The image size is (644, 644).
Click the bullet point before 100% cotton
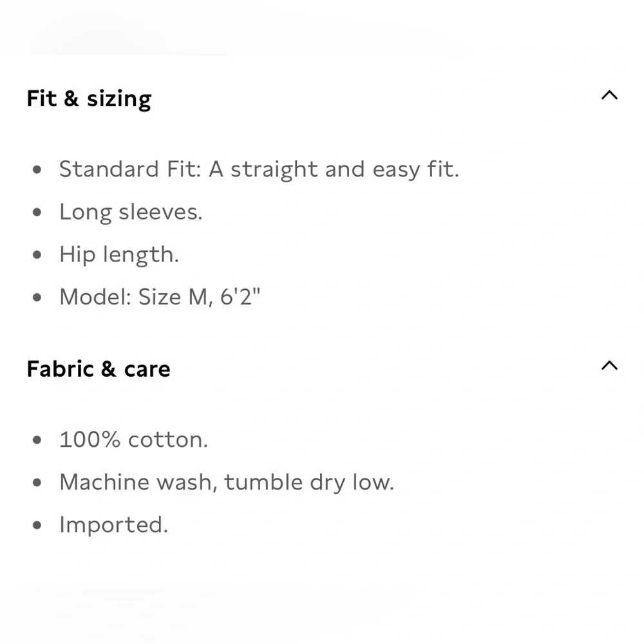coord(37,440)
